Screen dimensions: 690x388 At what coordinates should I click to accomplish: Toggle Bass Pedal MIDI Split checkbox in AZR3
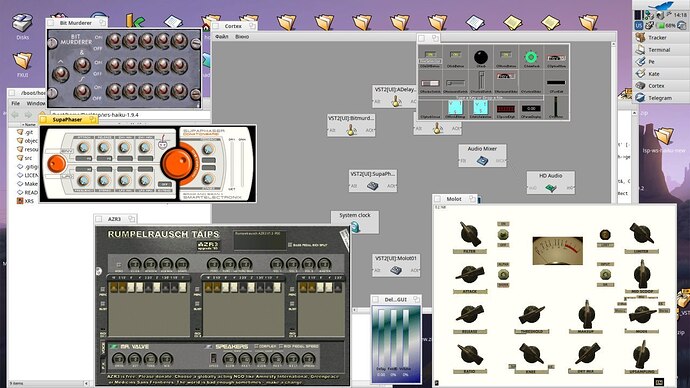pyautogui.click(x=289, y=245)
